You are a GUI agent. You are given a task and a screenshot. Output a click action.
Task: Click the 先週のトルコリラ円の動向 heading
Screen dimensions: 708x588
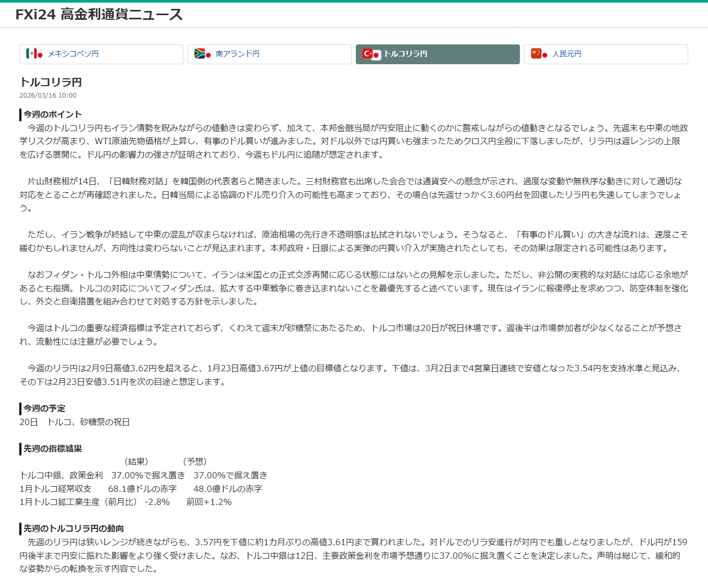73,528
